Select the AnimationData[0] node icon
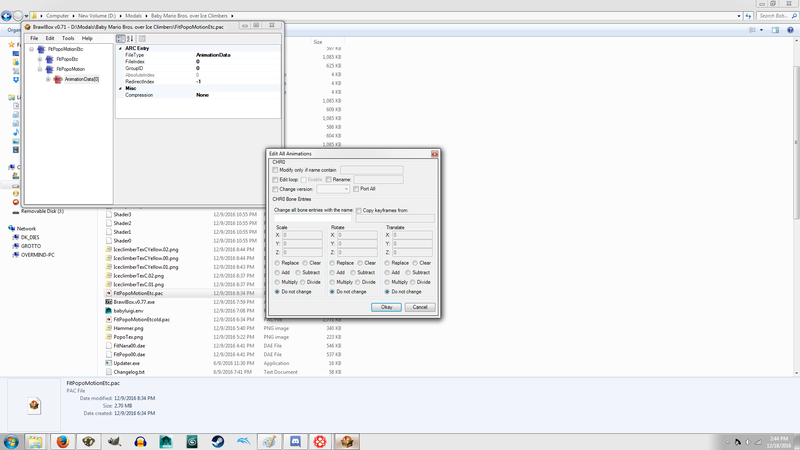800x450 pixels. (58, 79)
